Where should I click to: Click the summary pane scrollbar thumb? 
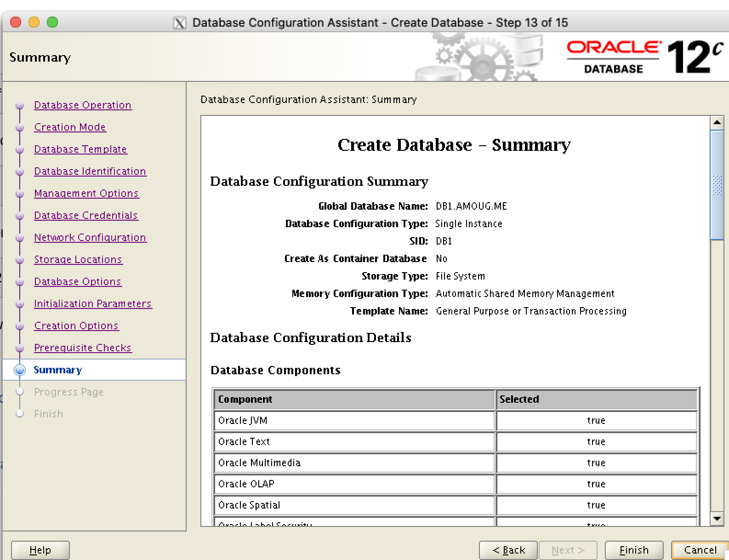[x=717, y=185]
